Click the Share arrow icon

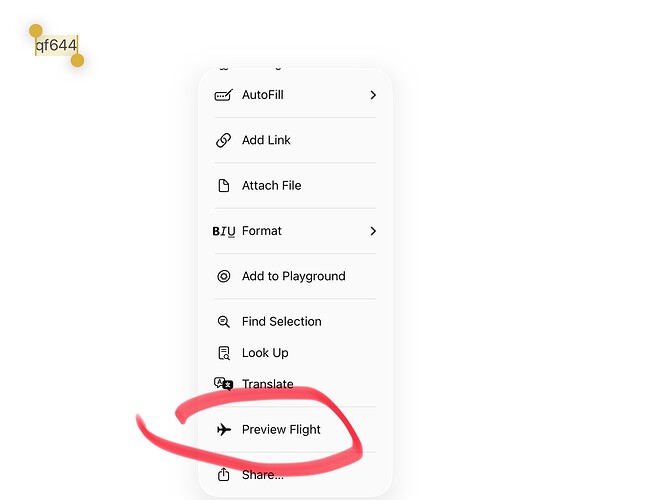[223, 474]
